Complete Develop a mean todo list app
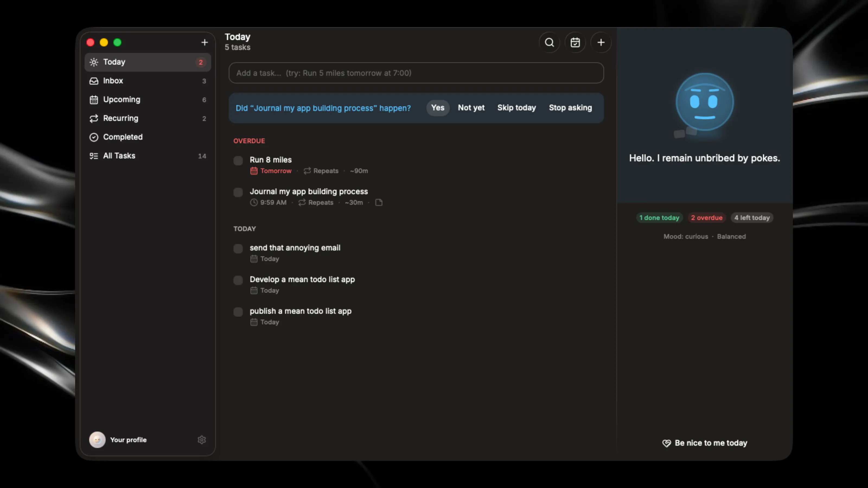The image size is (868, 488). pos(238,280)
